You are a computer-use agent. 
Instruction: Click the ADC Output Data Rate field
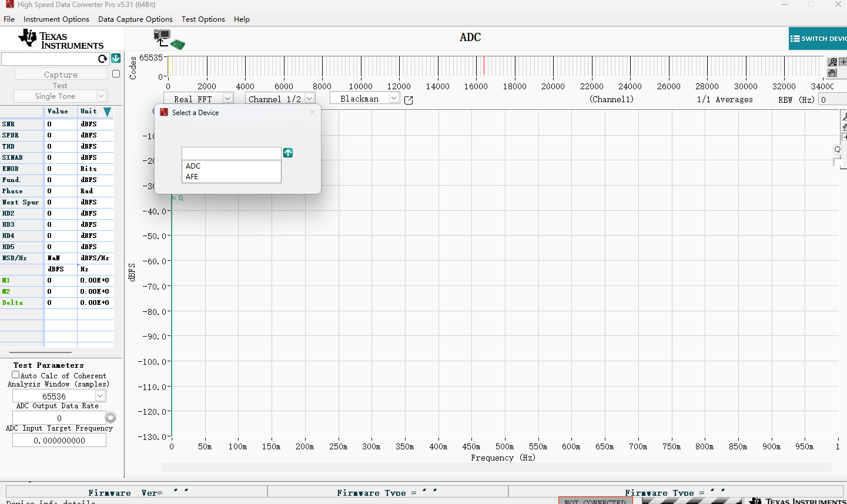tap(59, 418)
